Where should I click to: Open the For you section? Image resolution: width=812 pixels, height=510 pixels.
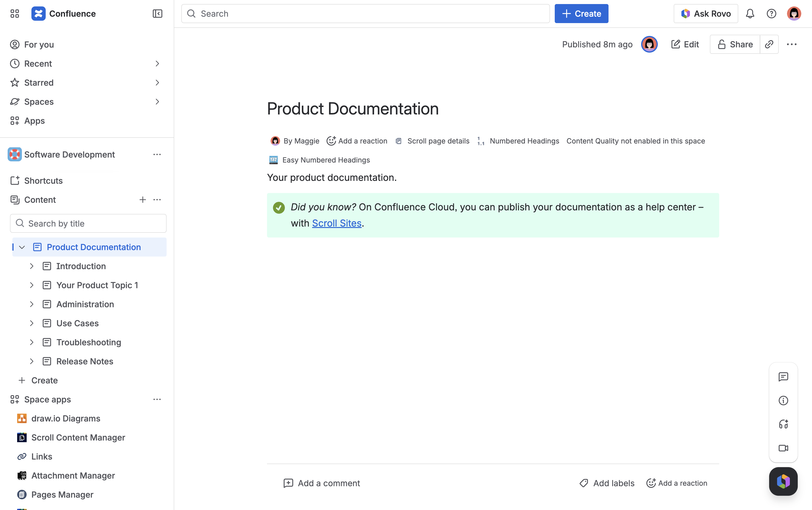click(x=39, y=44)
